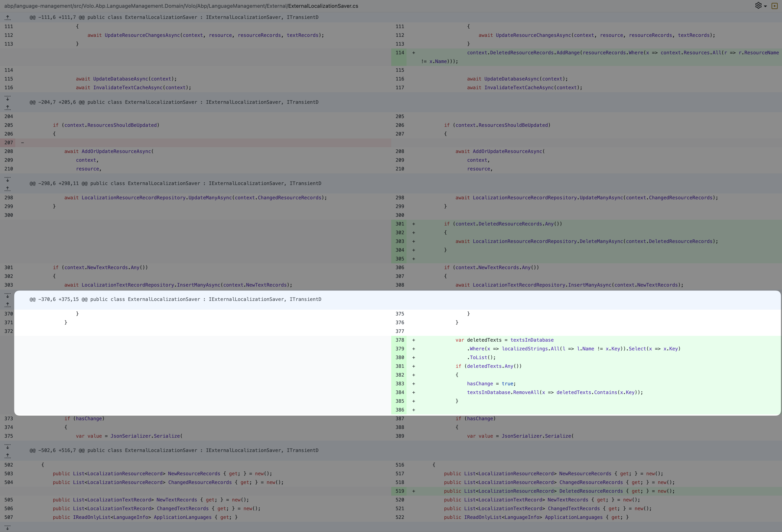782x532 pixels.
Task: Select the @@ -370,6 +375,15 hunk header text
Action: [175, 299]
